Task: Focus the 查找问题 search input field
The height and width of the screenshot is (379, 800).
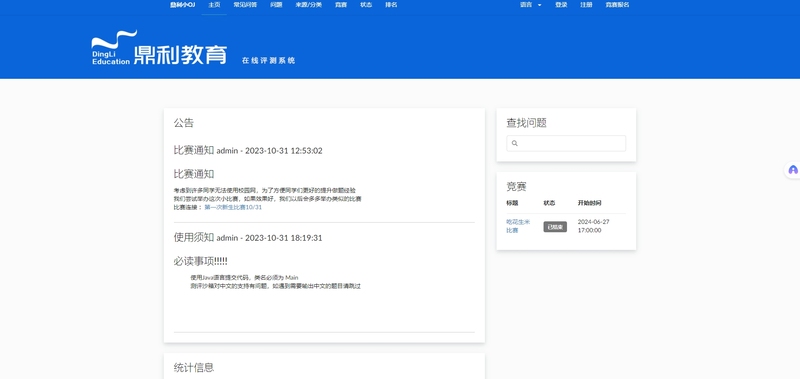Action: point(566,143)
